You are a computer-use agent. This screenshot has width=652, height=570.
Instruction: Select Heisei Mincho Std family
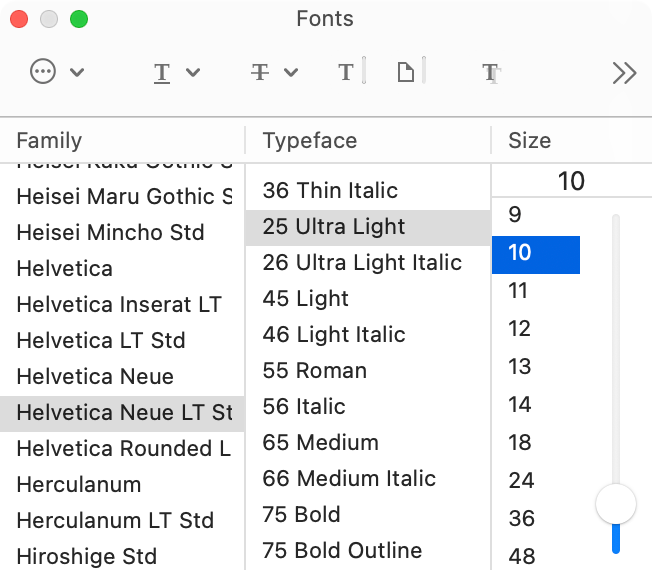coord(122,232)
